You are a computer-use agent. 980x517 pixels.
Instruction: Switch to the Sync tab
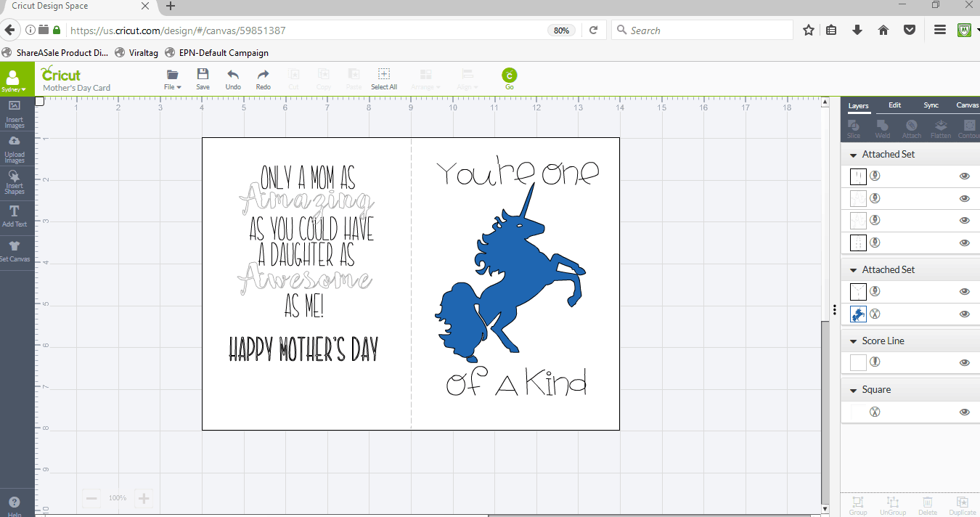(931, 105)
